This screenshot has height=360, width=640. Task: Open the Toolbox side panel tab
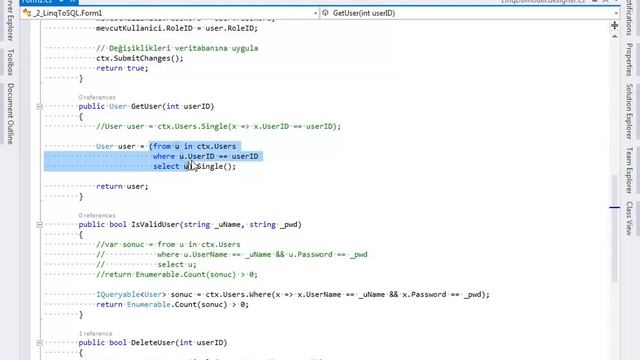[x=10, y=62]
